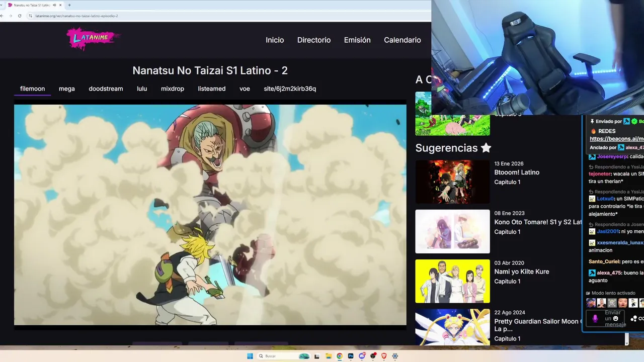Click the Chrome icon in the taskbar
Viewport: 644px width, 362px height.
click(x=340, y=356)
